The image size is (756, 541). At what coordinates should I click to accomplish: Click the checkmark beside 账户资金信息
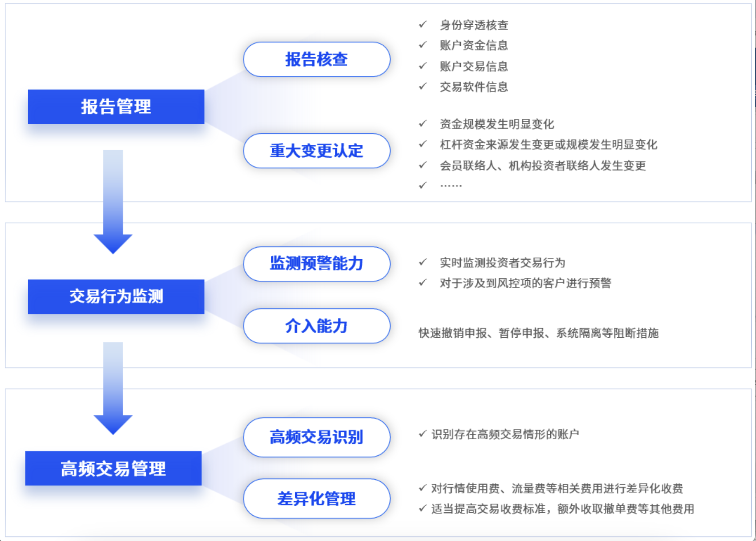point(423,45)
